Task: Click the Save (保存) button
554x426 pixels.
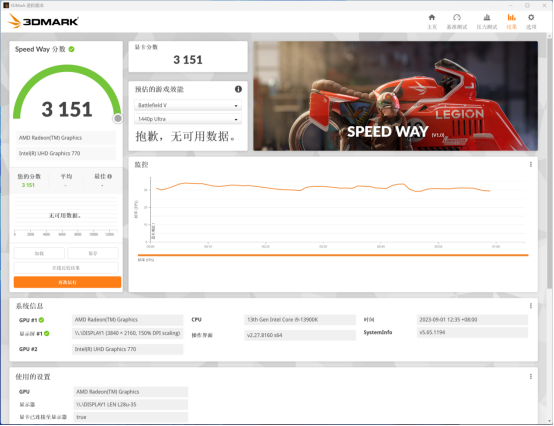Action: coord(93,253)
